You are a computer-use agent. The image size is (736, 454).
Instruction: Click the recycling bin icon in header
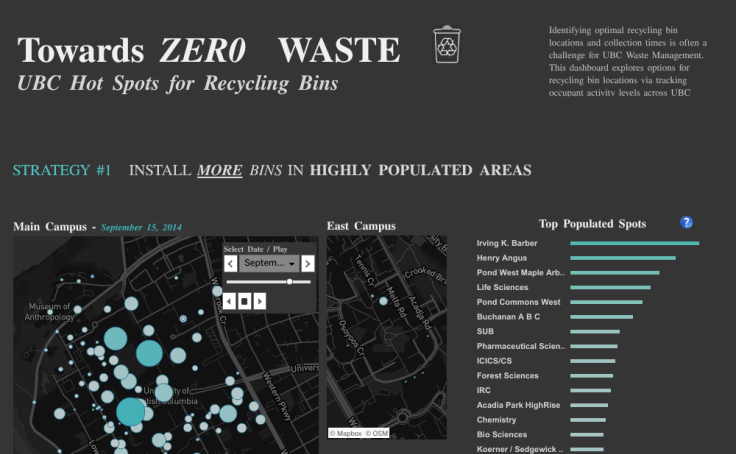click(447, 45)
